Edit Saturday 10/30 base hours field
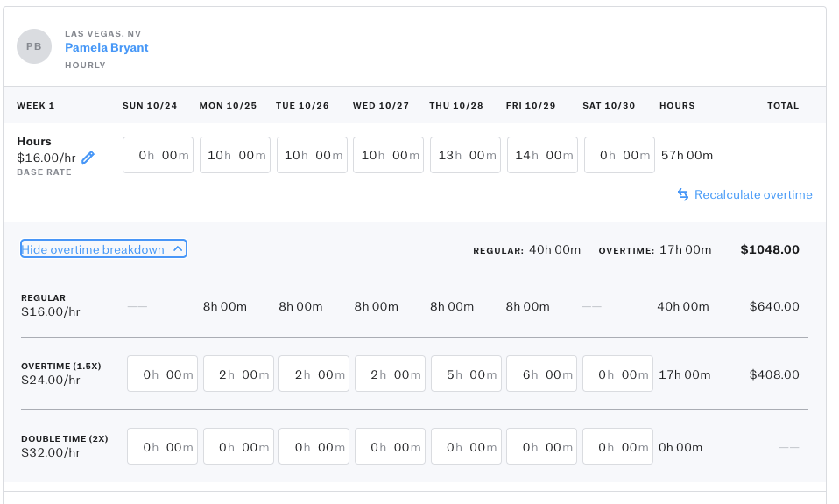The width and height of the screenshot is (839, 504). 620,155
